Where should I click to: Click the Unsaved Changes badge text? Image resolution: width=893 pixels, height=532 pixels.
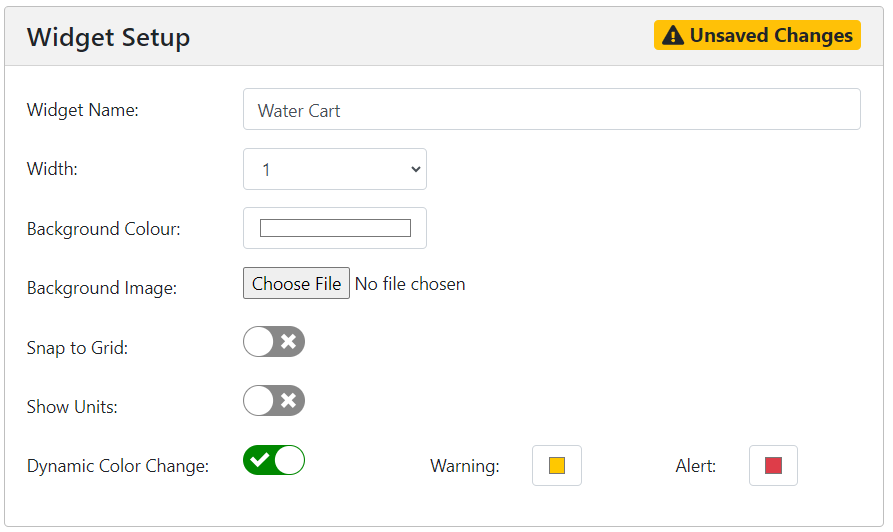pos(771,35)
